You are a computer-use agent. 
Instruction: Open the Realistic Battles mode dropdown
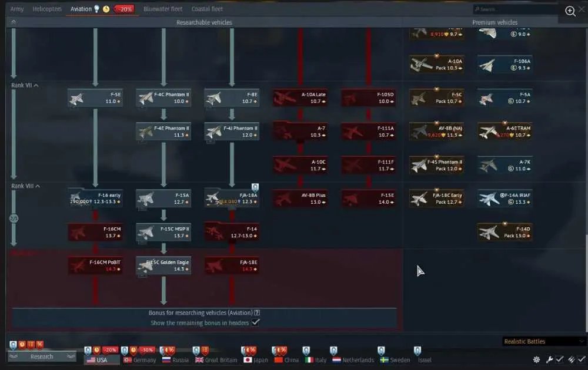click(544, 342)
